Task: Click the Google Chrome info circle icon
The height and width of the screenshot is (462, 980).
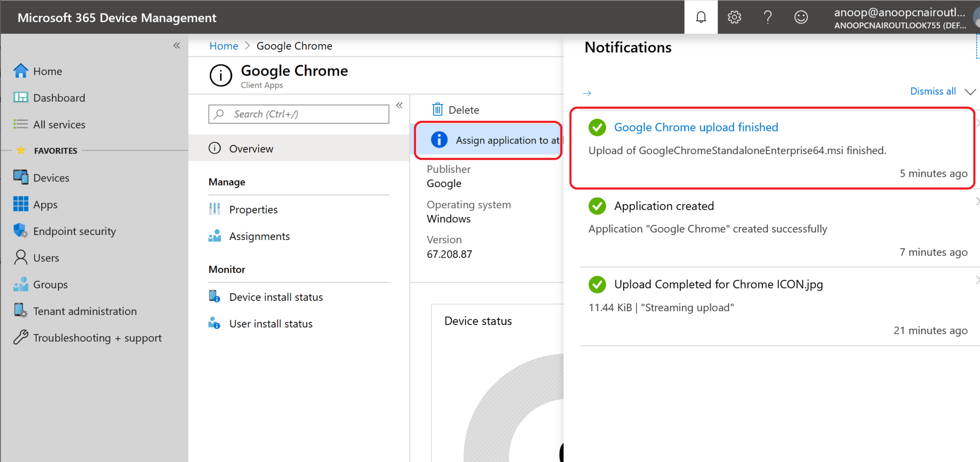Action: 220,75
